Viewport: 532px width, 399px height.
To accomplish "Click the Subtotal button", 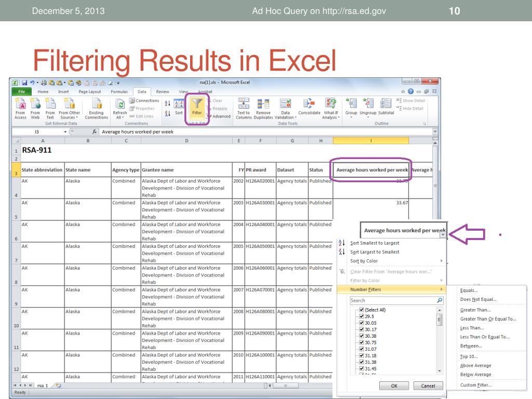I will click(386, 107).
